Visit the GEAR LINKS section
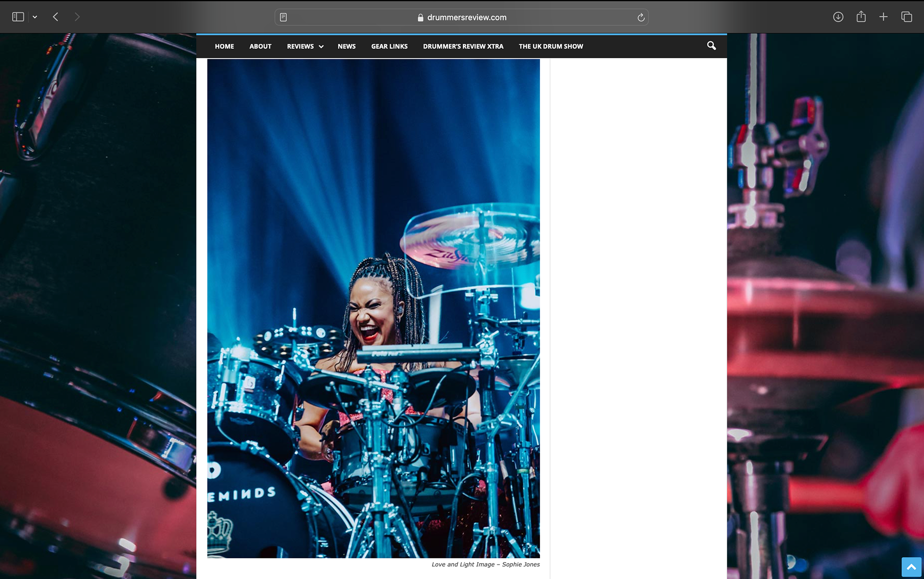 389,46
